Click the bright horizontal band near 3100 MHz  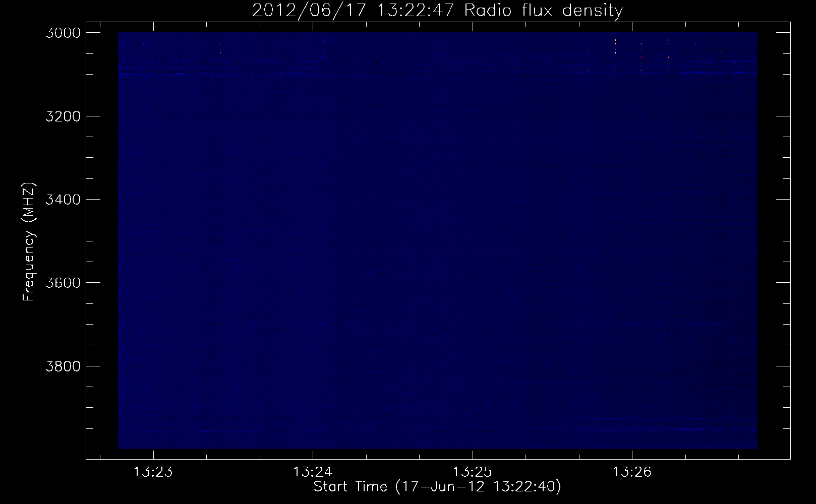[x=437, y=73]
